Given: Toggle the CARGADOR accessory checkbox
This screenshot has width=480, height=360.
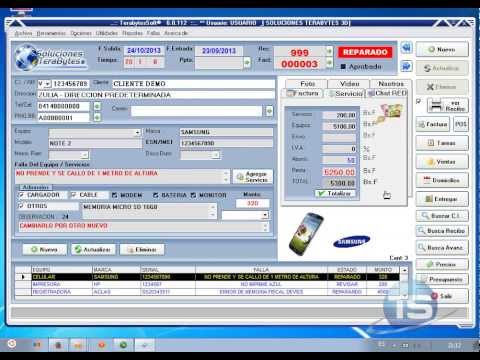Looking at the screenshot, I should [x=21, y=195].
